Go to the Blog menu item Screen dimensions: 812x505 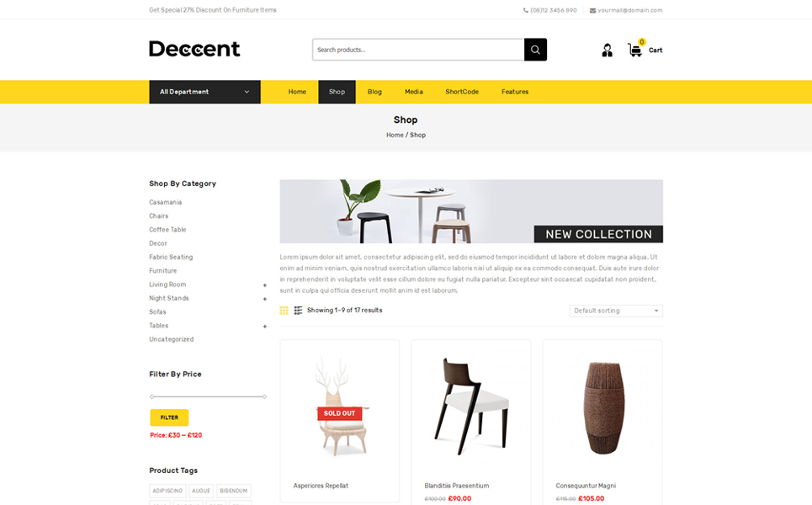[x=374, y=92]
